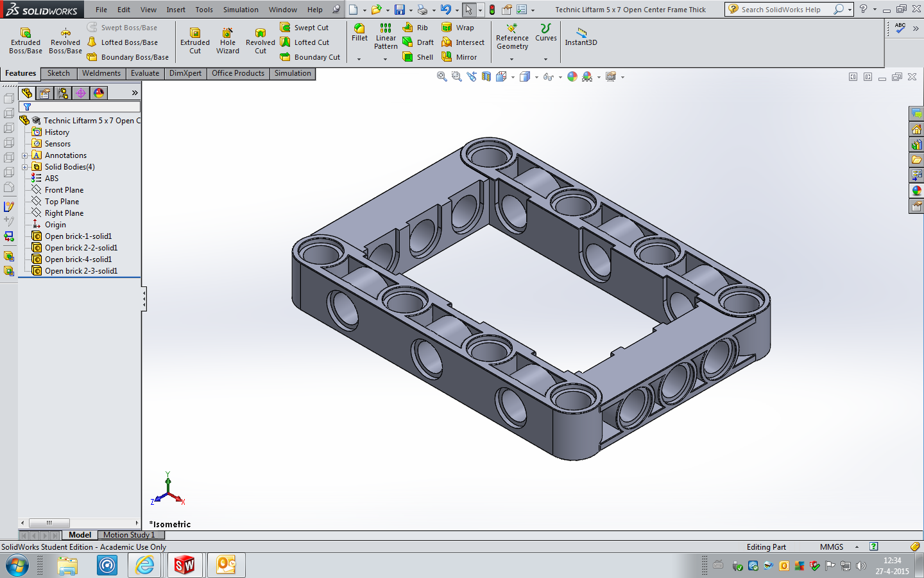
Task: Click the Edit Appearance color ball icon
Action: pyautogui.click(x=572, y=76)
